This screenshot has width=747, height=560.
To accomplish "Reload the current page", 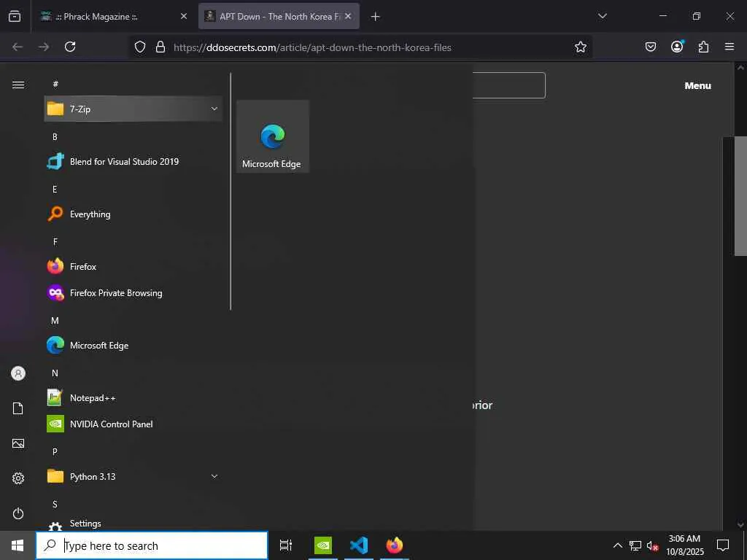I will [70, 47].
